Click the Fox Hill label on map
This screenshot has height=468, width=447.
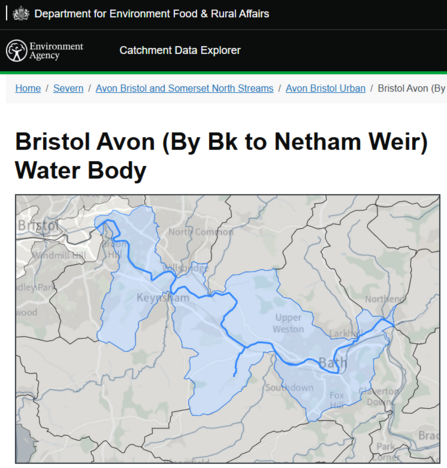pos(336,400)
